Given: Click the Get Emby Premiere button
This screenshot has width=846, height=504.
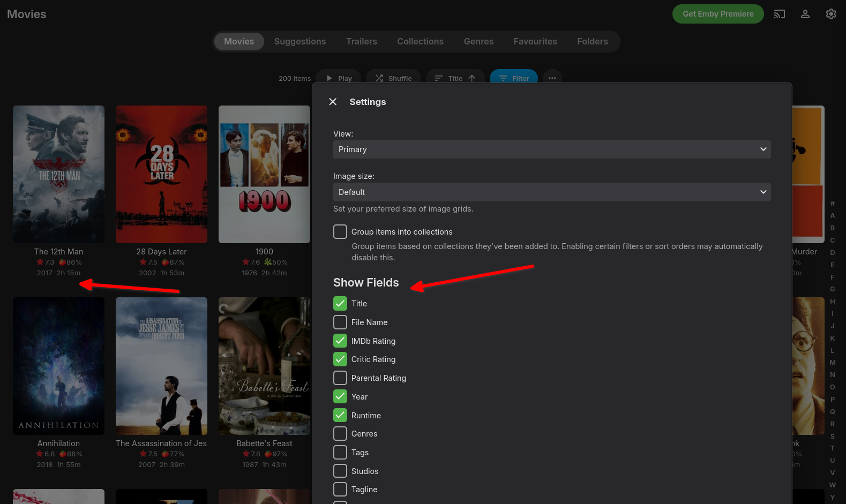Looking at the screenshot, I should (x=718, y=14).
